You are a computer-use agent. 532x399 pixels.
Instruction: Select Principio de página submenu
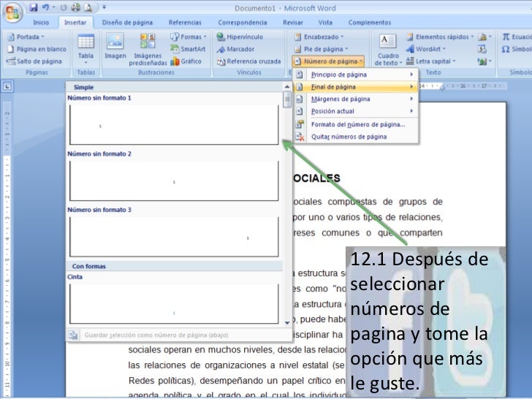(x=356, y=75)
